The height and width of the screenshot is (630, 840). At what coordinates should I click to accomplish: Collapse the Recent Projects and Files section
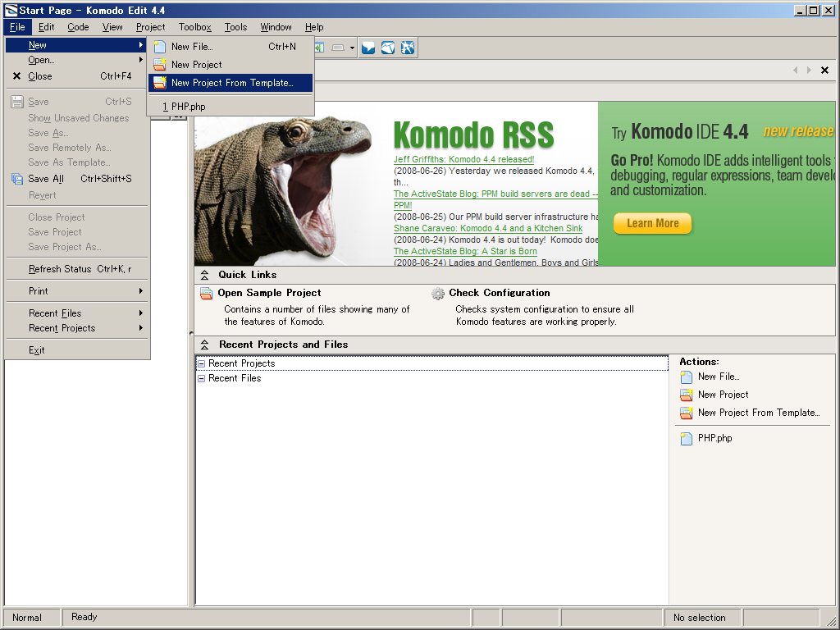(204, 345)
